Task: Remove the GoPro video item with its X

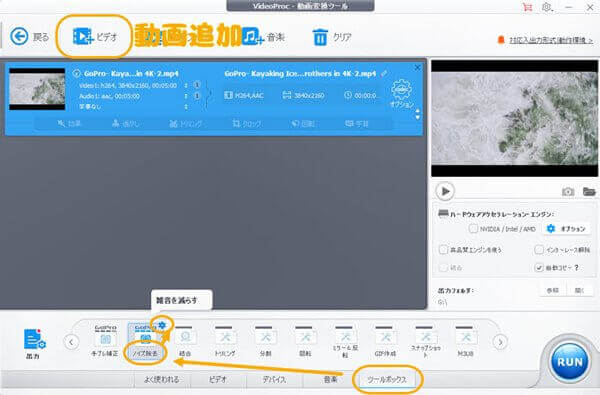Action: point(417,68)
